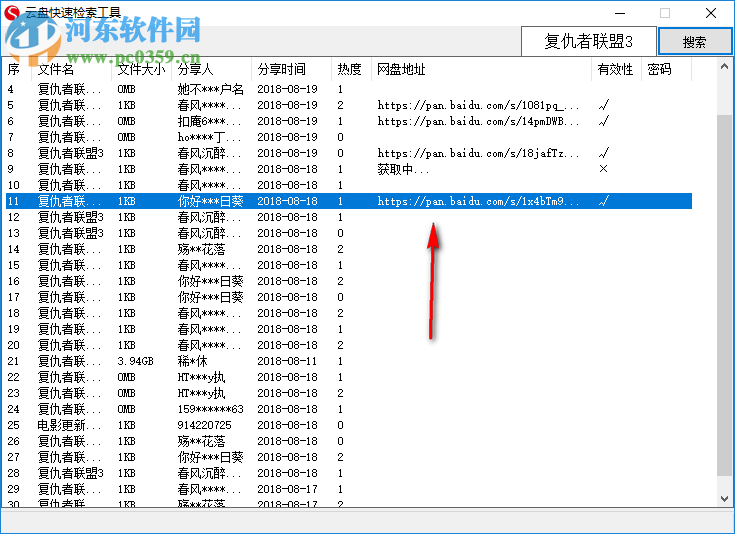Select row 12 file 复仇者联盟3

click(x=70, y=217)
